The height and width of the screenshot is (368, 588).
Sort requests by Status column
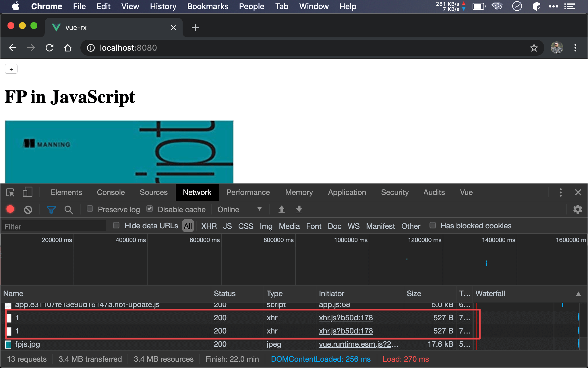coord(237,294)
